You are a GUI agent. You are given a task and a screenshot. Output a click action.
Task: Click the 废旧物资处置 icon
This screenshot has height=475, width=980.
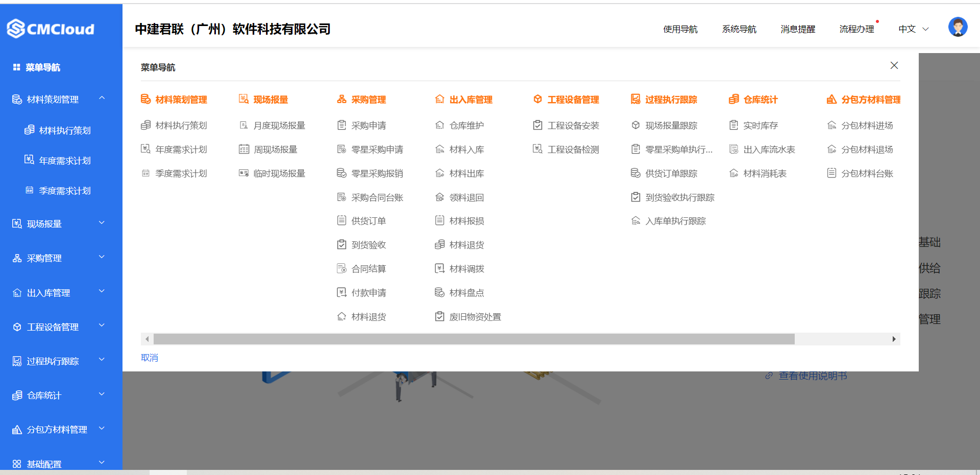coord(439,316)
